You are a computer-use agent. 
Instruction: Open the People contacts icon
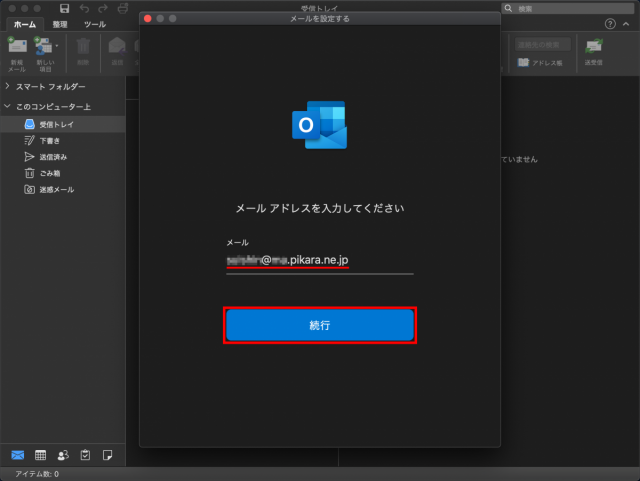(63, 454)
